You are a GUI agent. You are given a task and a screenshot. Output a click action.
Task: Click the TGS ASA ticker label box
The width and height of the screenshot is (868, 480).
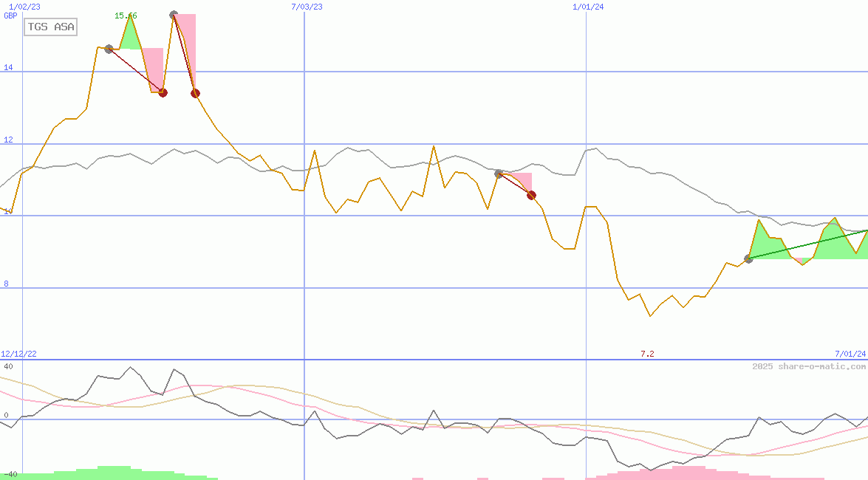click(50, 27)
